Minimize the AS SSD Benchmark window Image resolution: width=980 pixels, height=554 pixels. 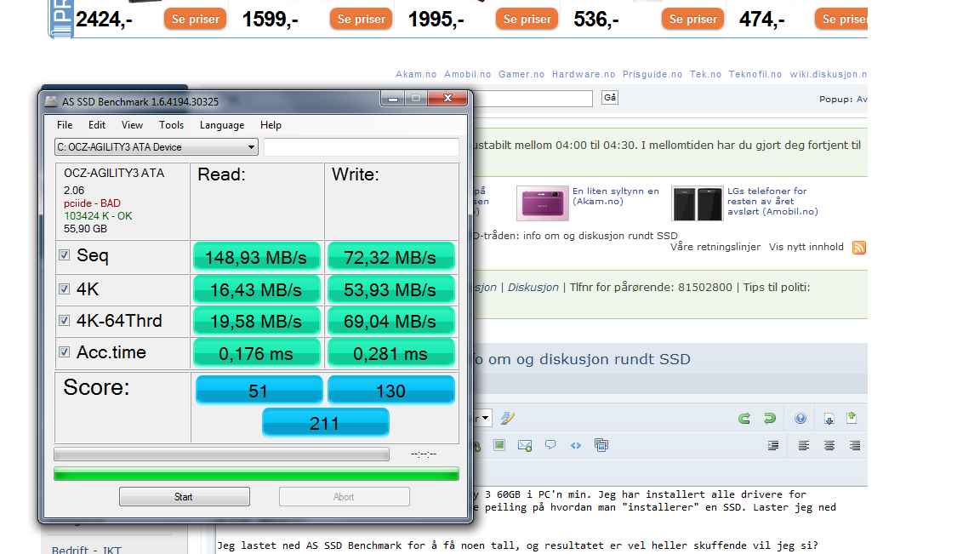coord(393,98)
